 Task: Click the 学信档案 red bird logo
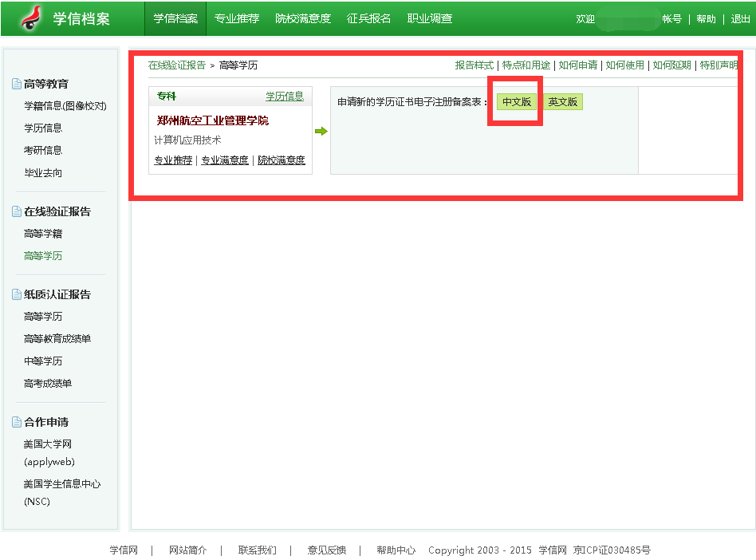pyautogui.click(x=32, y=18)
